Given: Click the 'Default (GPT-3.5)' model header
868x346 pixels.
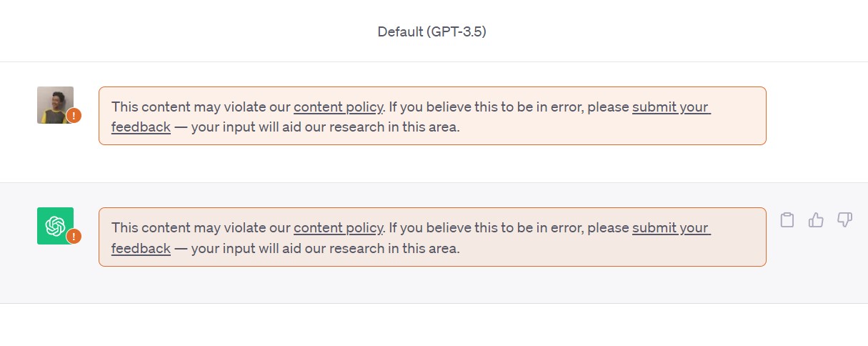Looking at the screenshot, I should coord(431,31).
